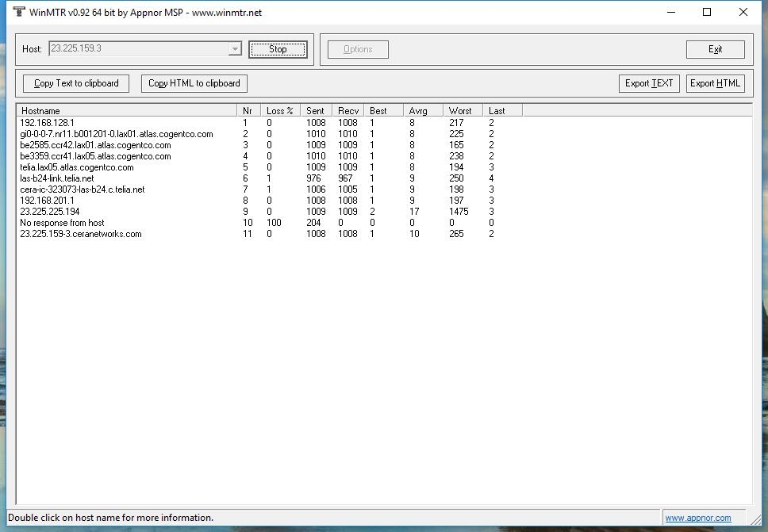Maximize the WinMTR window

[x=707, y=12]
